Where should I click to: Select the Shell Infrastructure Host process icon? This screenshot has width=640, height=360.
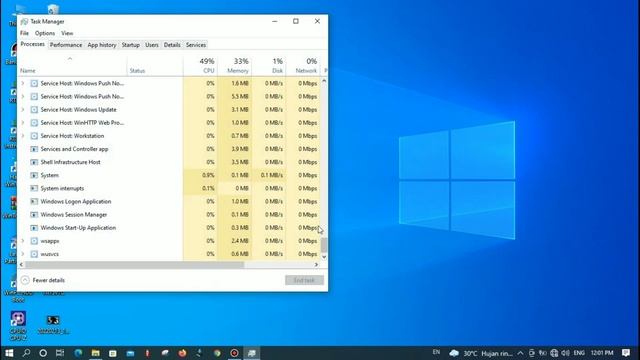point(34,162)
